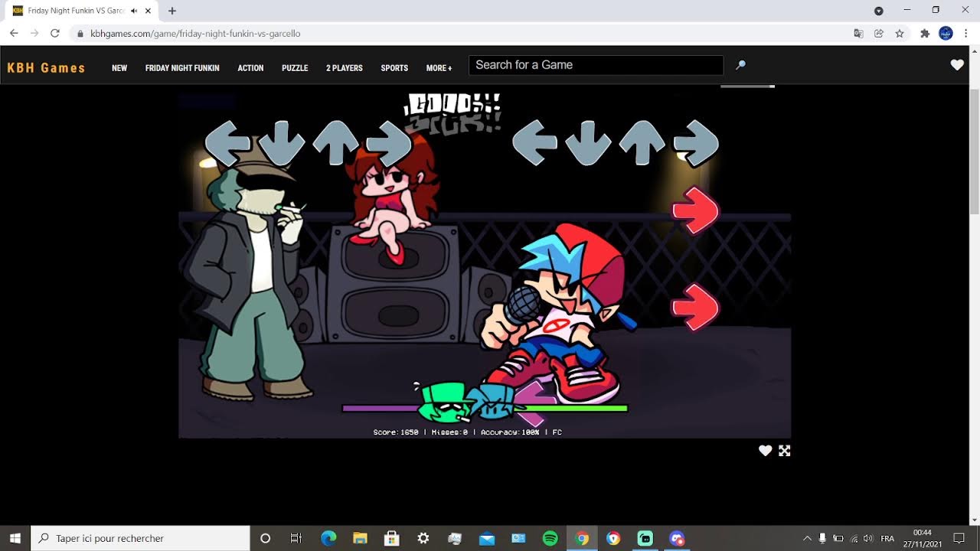Viewport: 980px width, 551px height.
Task: Click the kbhgames.com address bar
Action: tap(459, 34)
